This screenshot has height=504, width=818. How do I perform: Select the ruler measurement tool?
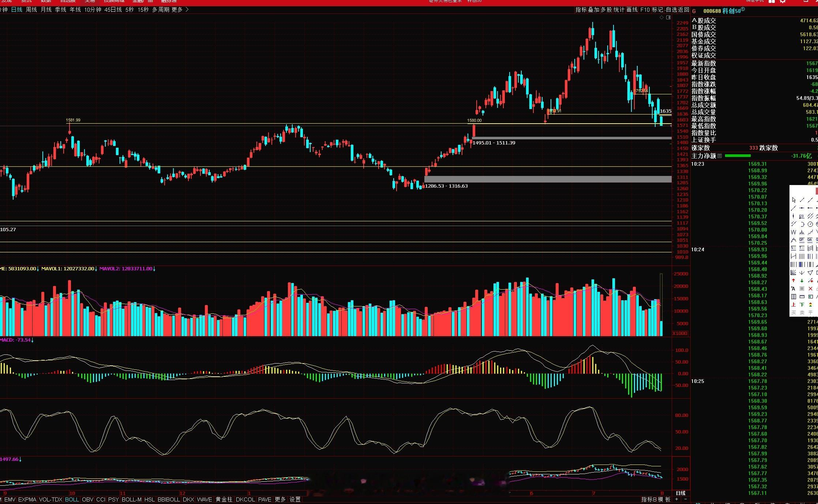point(802,297)
